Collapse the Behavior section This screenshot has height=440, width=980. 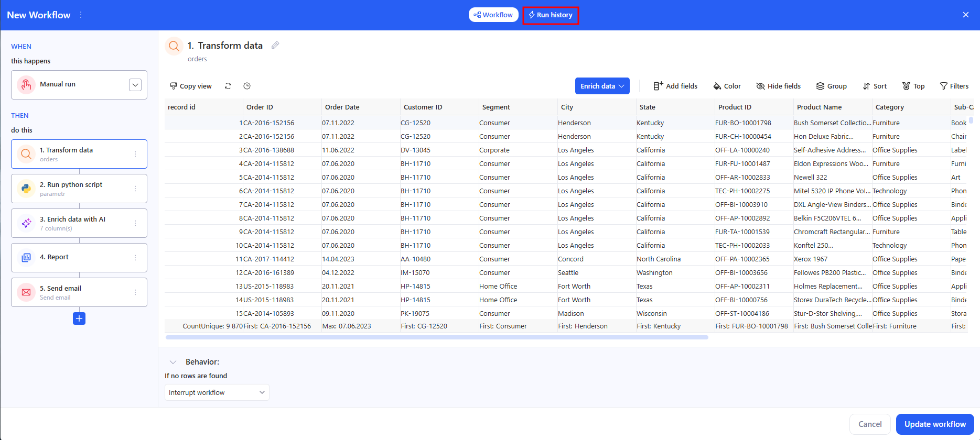(173, 362)
